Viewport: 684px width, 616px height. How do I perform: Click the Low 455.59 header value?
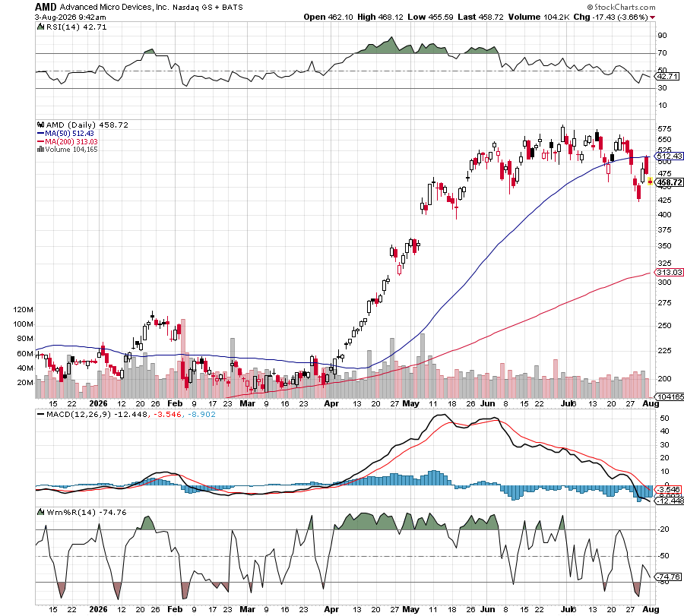click(431, 17)
